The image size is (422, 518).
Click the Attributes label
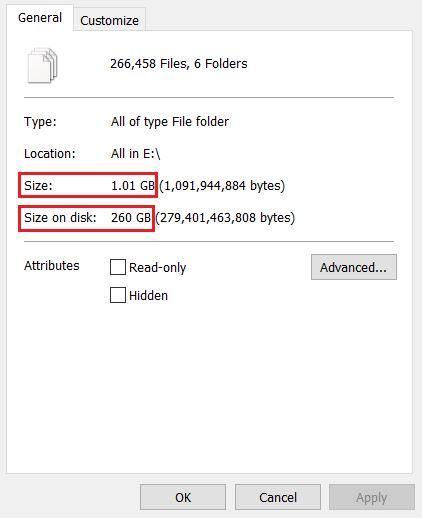(52, 266)
